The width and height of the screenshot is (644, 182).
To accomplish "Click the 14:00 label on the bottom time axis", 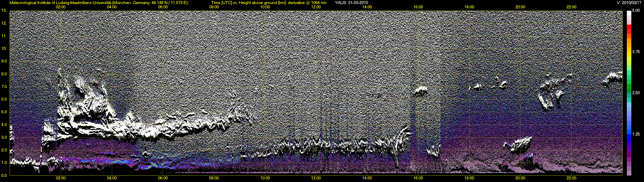I will coord(367,178).
